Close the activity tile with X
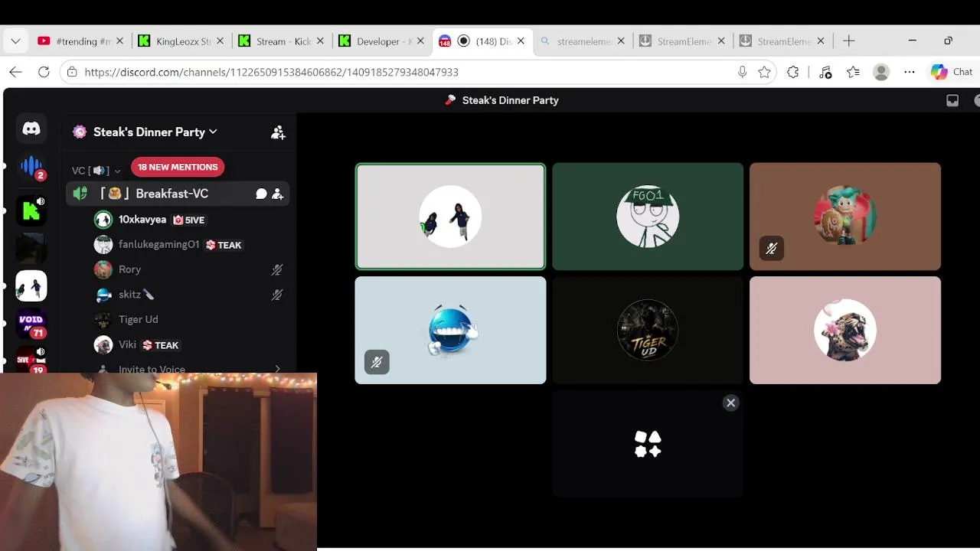The image size is (980, 551). 731,403
